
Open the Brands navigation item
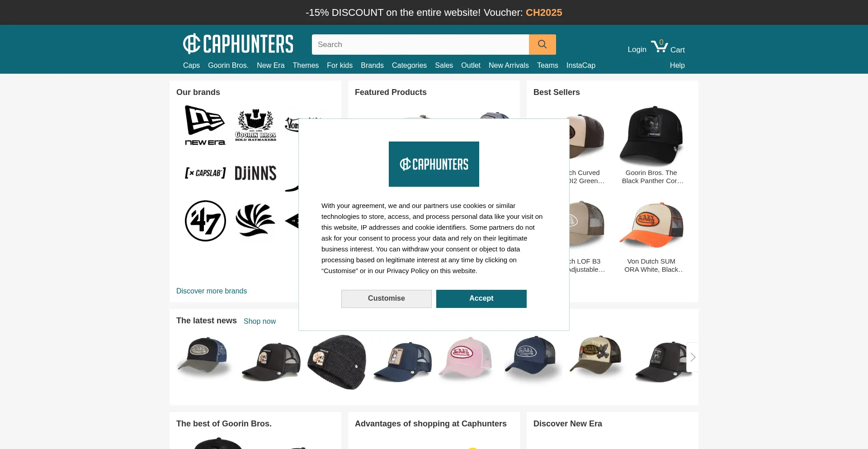click(372, 65)
